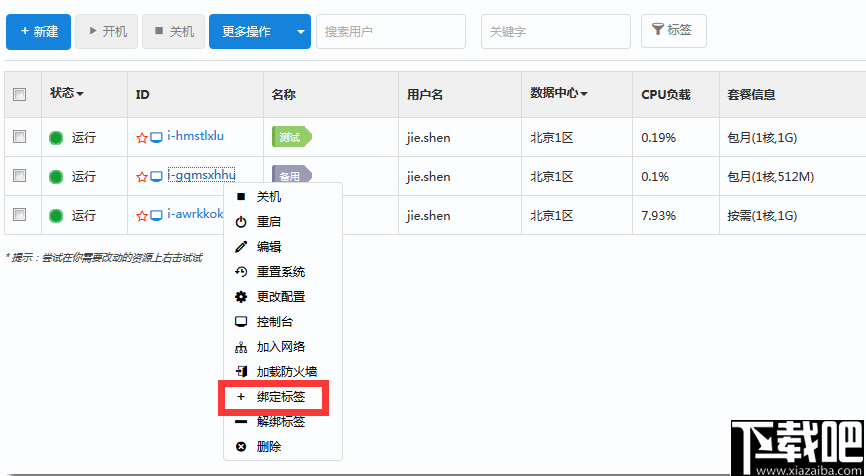
Task: Click monitor icon beside i-awrkkok
Action: [x=157, y=215]
